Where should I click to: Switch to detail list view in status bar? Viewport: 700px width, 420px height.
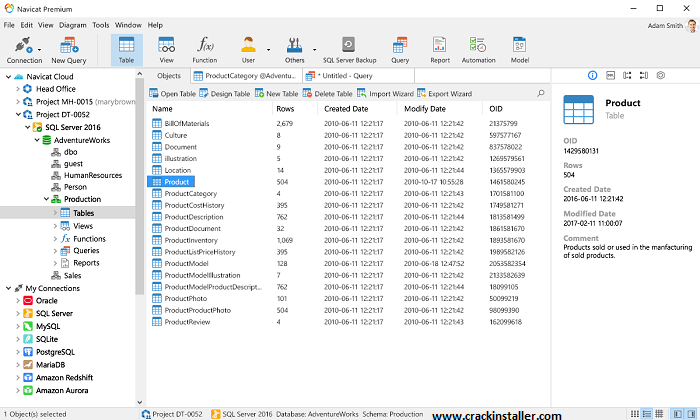coord(646,414)
